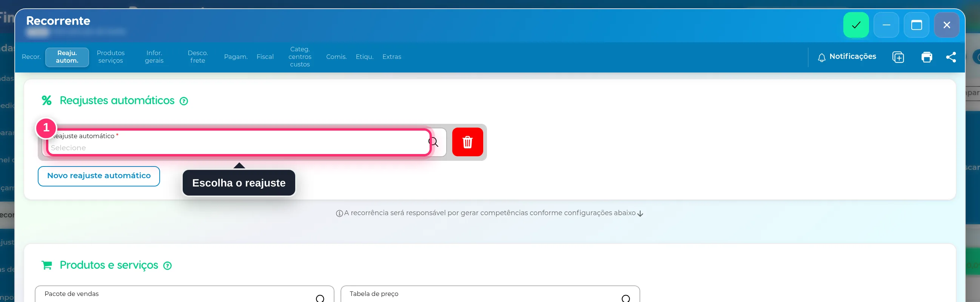Click Novo reajuste automático button
Screen dimensions: 980x302
tap(99, 176)
